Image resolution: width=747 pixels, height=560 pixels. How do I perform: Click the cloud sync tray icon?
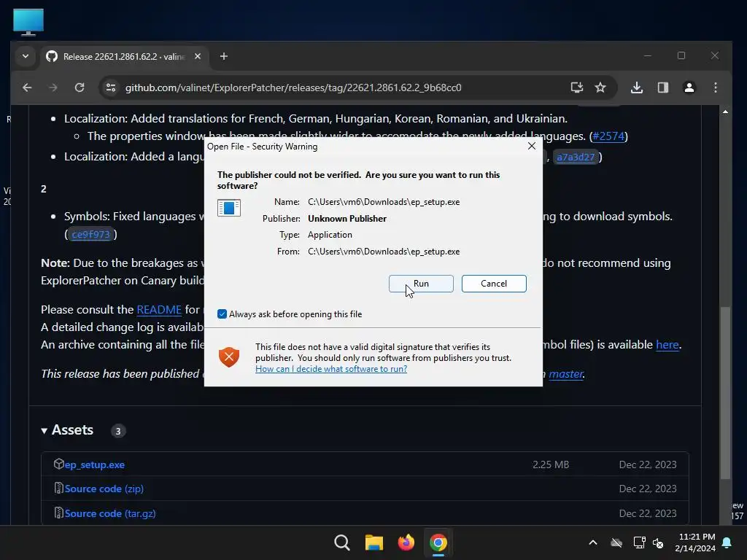tap(616, 542)
